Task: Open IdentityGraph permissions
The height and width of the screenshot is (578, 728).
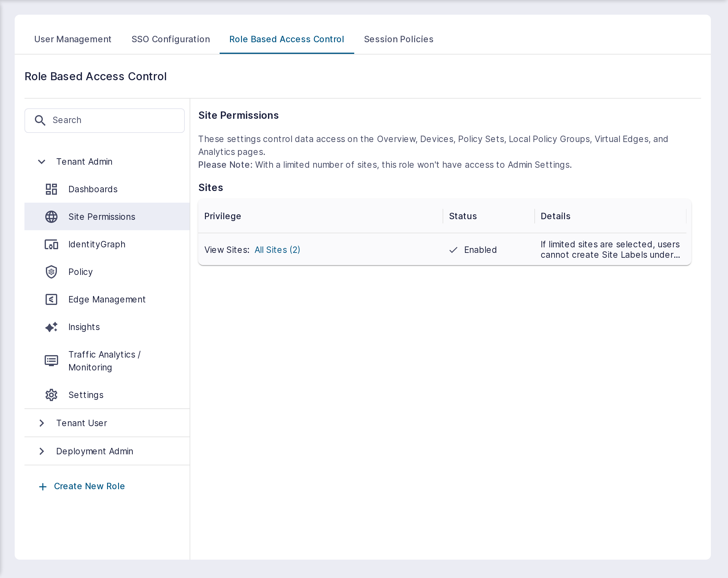Action: [x=107, y=244]
